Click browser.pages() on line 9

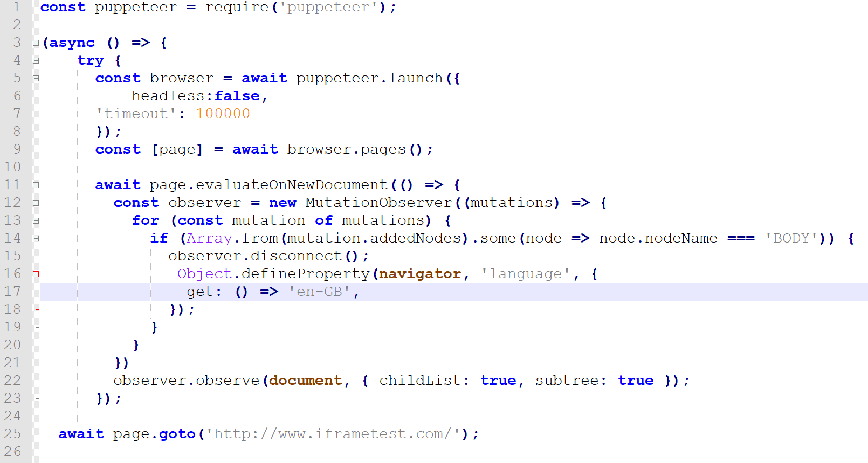pyautogui.click(x=355, y=150)
